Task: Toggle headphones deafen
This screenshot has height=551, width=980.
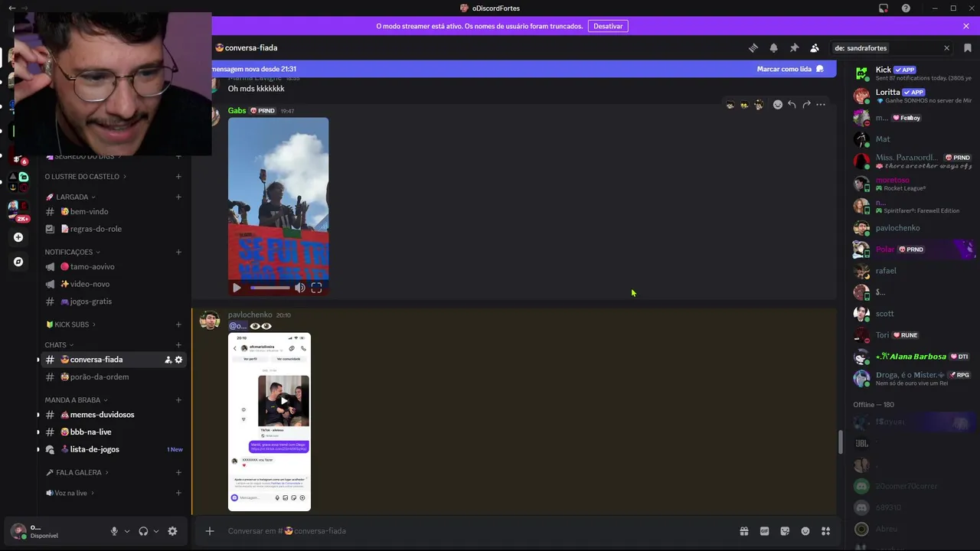Action: (143, 531)
